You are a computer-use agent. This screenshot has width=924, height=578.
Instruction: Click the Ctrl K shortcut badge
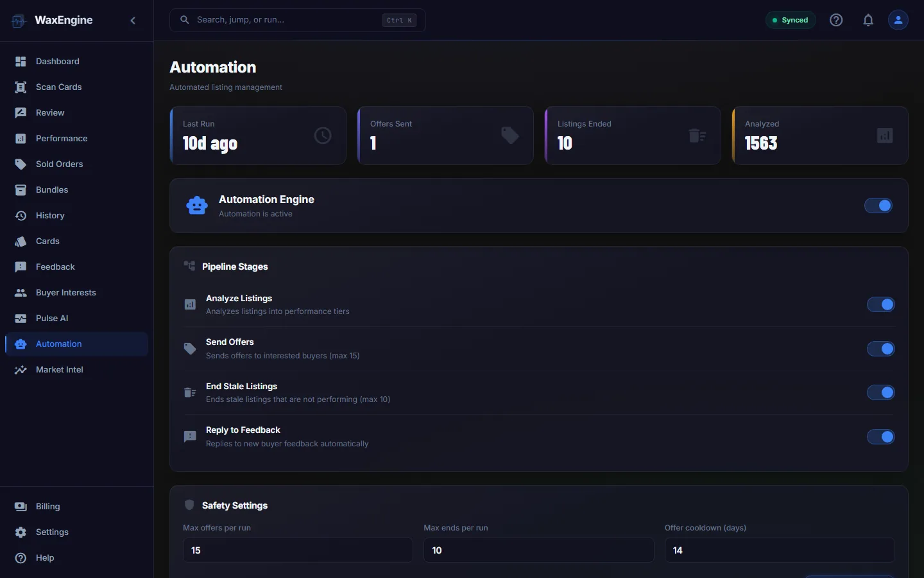coord(399,20)
